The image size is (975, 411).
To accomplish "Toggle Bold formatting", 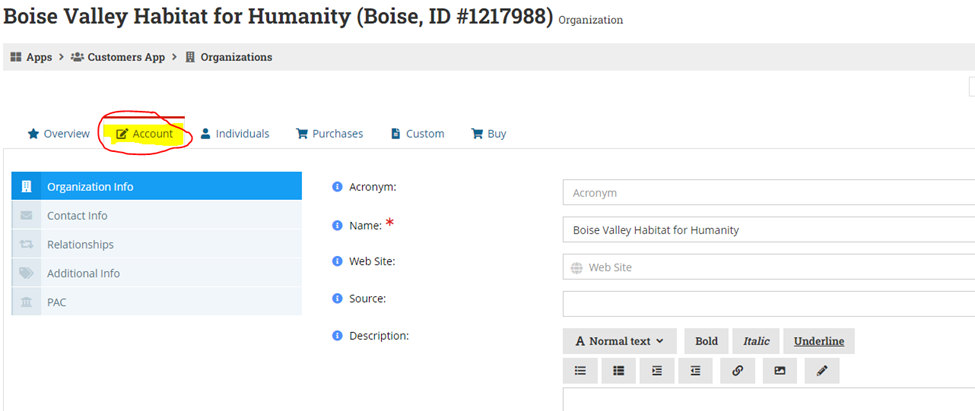I will point(706,341).
